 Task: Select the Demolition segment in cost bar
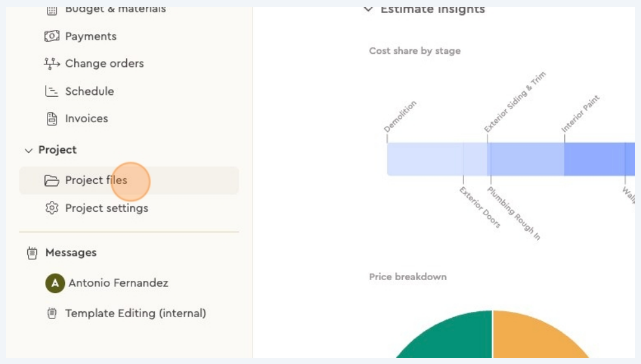point(424,159)
